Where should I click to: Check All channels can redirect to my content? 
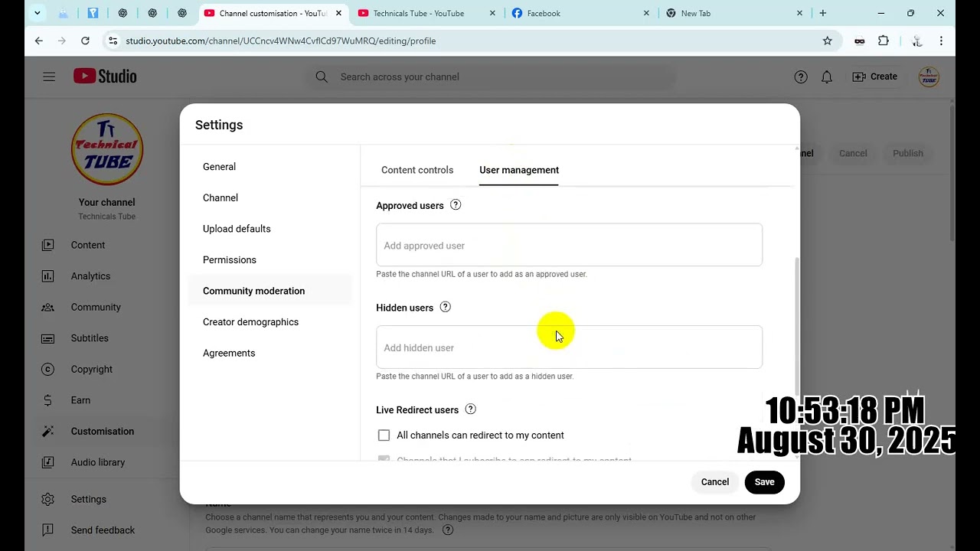[x=384, y=435]
